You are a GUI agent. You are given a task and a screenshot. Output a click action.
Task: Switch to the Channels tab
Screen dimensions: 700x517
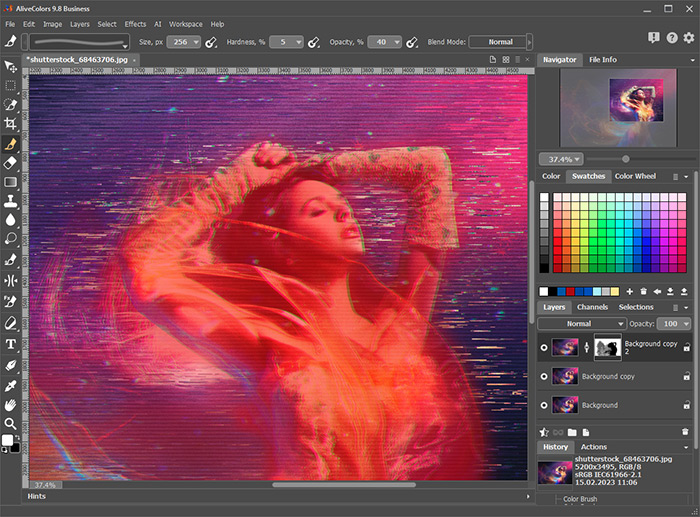[592, 307]
